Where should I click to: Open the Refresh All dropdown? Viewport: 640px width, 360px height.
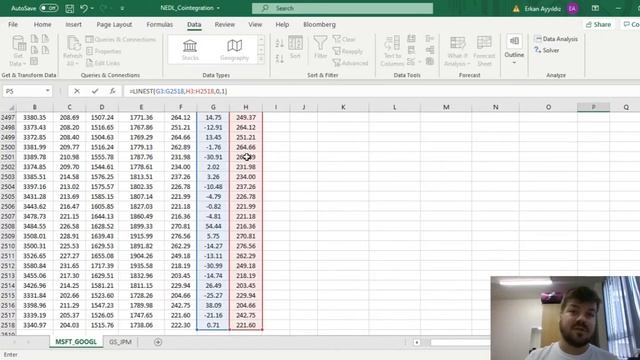pyautogui.click(x=73, y=51)
